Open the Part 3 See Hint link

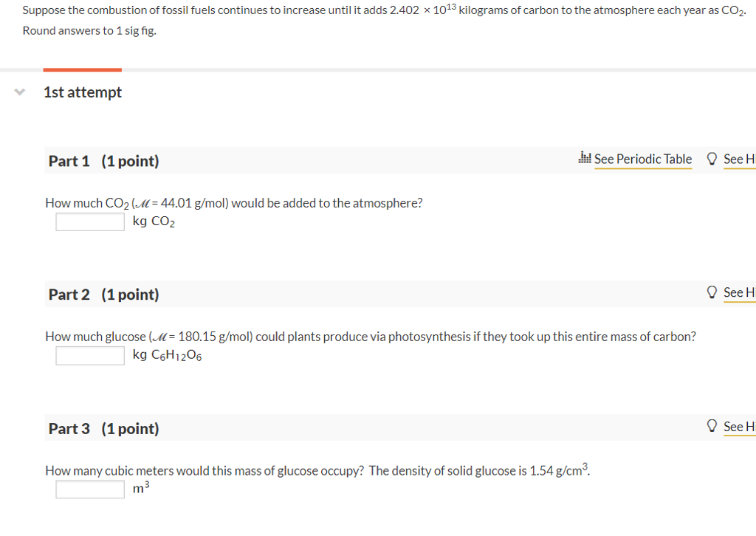coord(739,427)
